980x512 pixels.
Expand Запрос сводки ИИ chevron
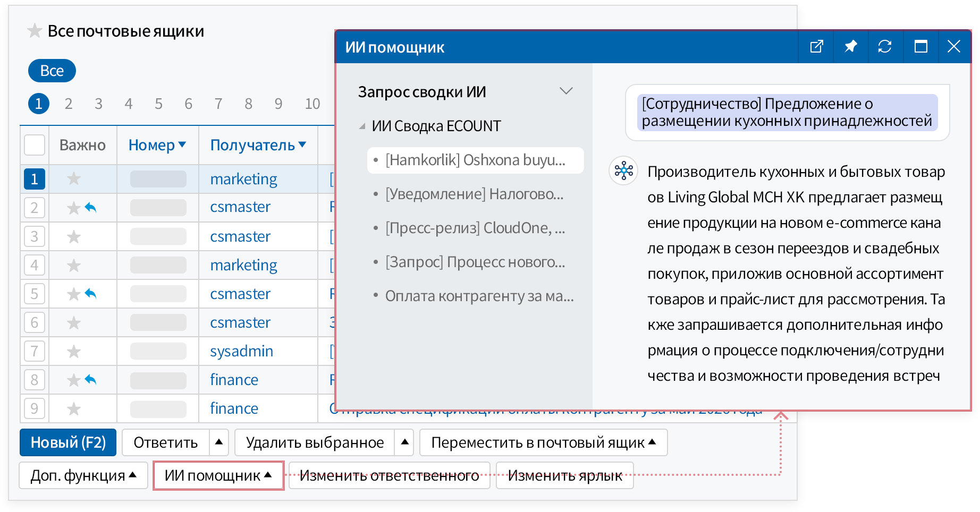coord(567,91)
